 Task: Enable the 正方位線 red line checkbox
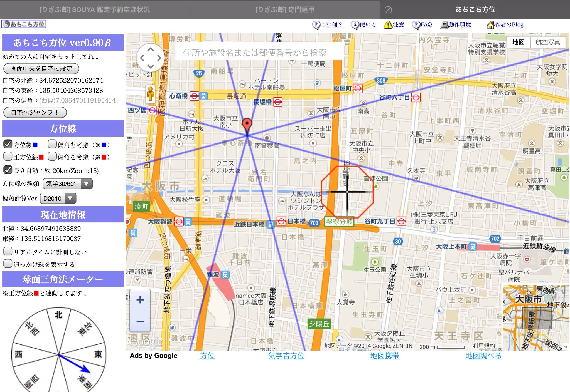8,156
